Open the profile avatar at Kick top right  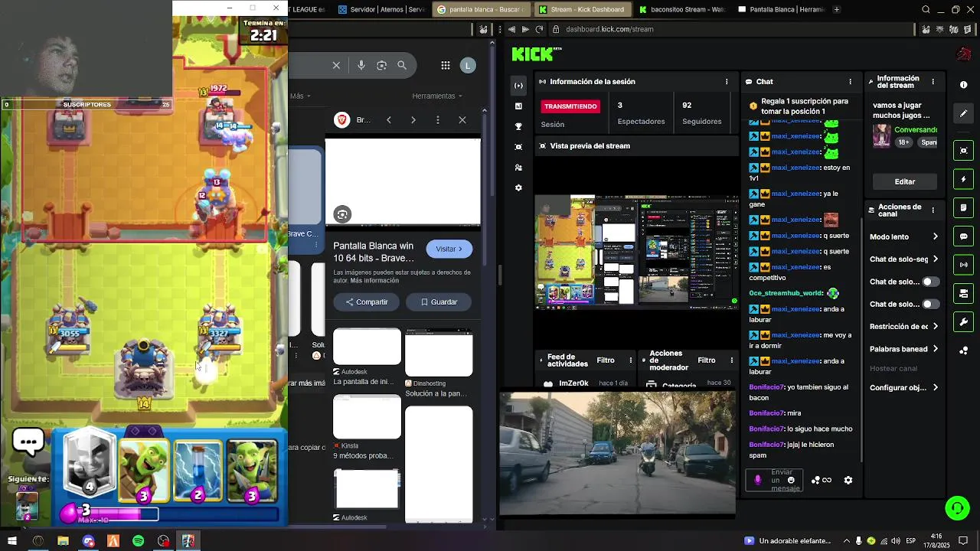964,54
